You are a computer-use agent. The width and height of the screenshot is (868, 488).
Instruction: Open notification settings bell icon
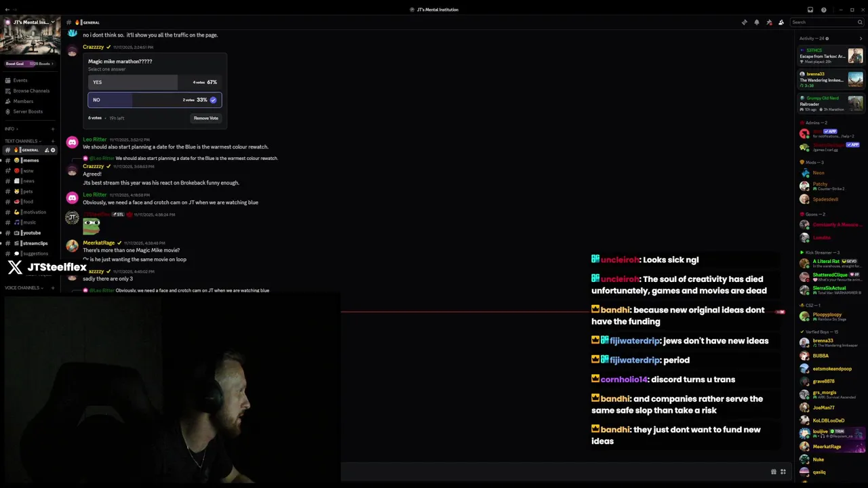(x=757, y=22)
